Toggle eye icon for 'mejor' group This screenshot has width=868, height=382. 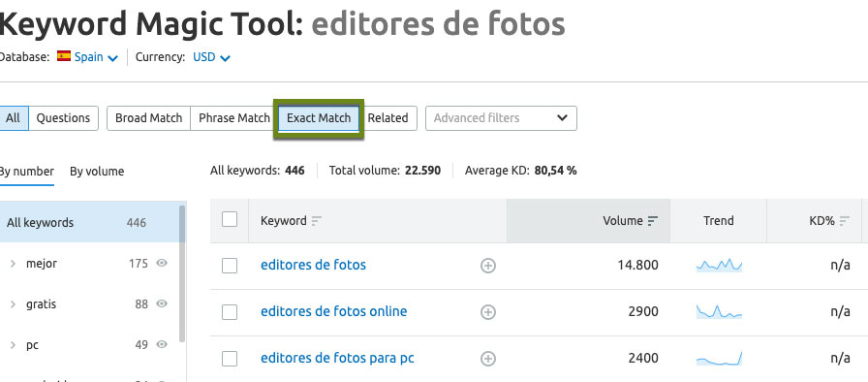point(162,264)
